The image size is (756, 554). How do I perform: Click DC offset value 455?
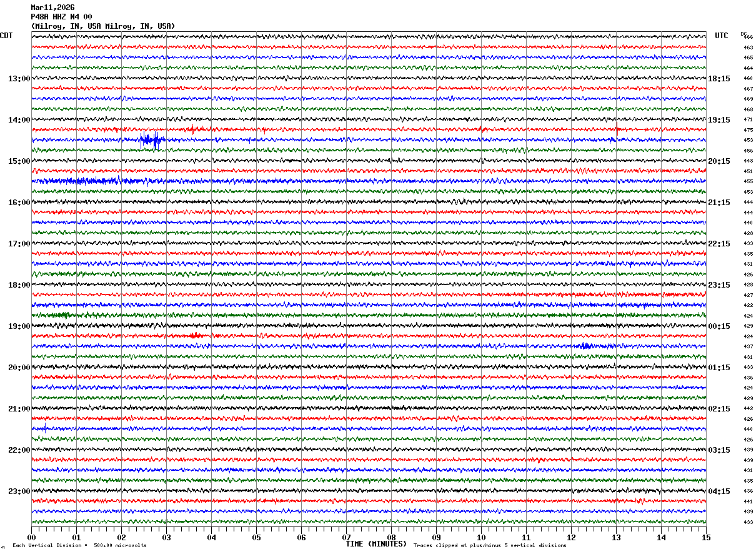tap(748, 182)
